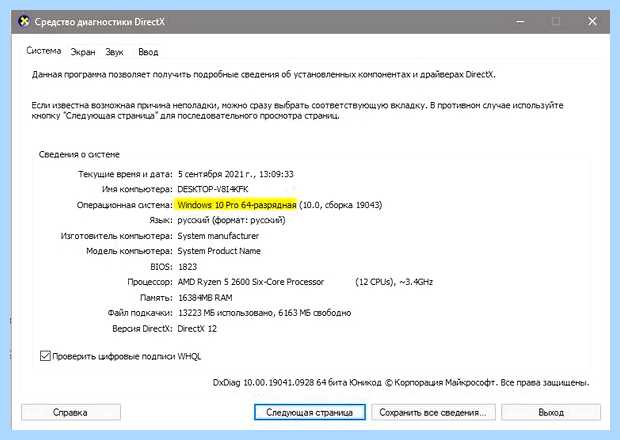This screenshot has height=440, width=620.
Task: Click the DxDiag 10.00.19041.0928 version line
Action: [x=401, y=383]
